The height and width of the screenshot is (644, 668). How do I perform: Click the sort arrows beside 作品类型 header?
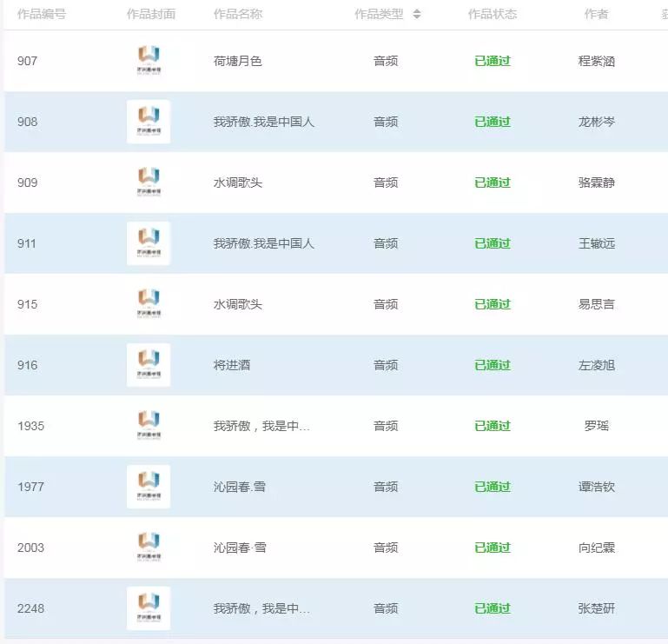(x=417, y=14)
